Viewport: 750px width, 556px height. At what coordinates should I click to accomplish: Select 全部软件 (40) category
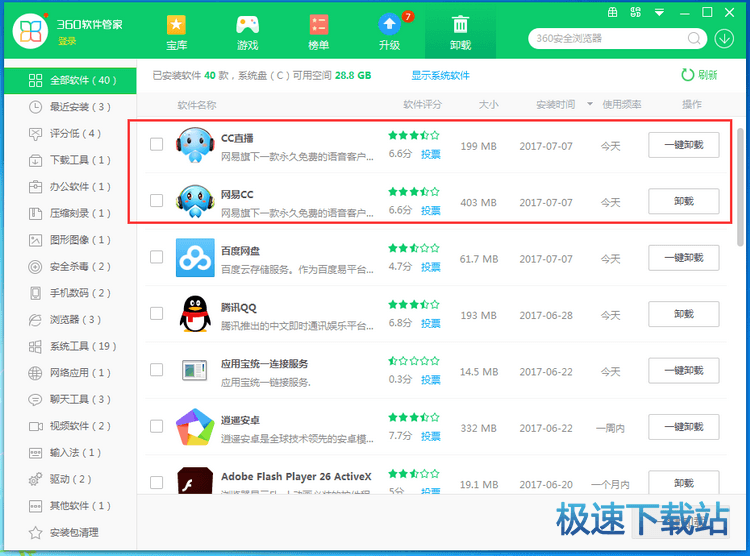tap(70, 80)
